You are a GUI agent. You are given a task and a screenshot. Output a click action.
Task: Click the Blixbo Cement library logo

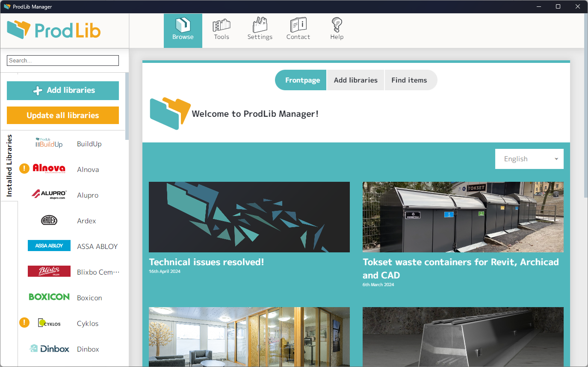49,271
